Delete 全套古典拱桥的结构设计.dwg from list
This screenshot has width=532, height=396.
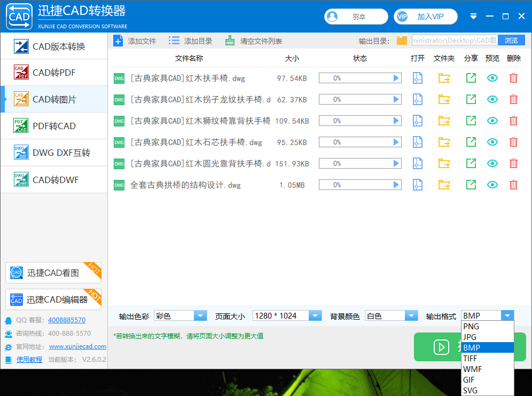(x=513, y=185)
